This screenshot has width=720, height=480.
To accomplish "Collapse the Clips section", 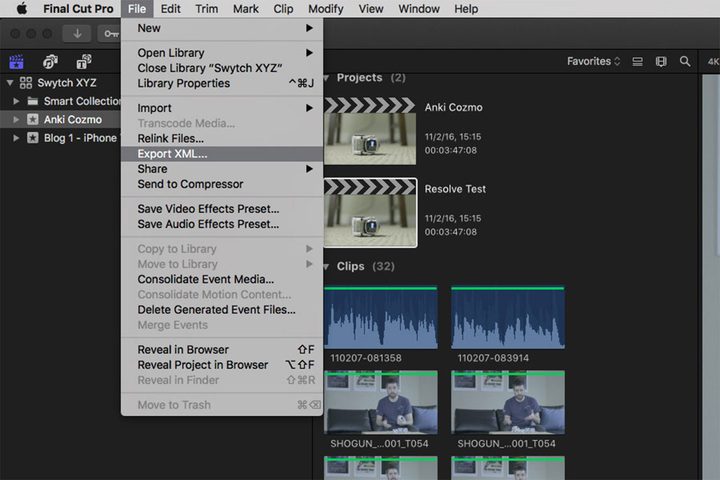I will [326, 266].
